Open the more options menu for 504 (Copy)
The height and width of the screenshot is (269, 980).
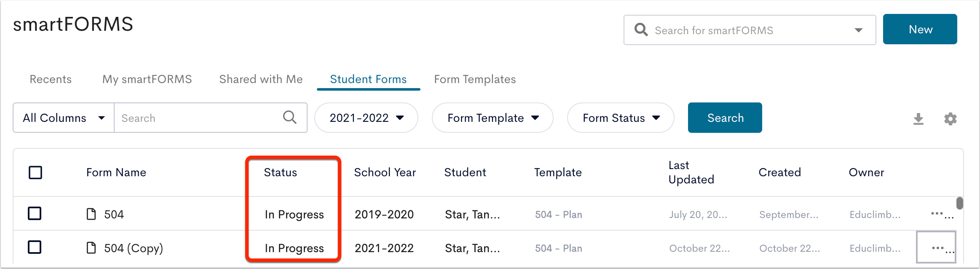point(943,248)
